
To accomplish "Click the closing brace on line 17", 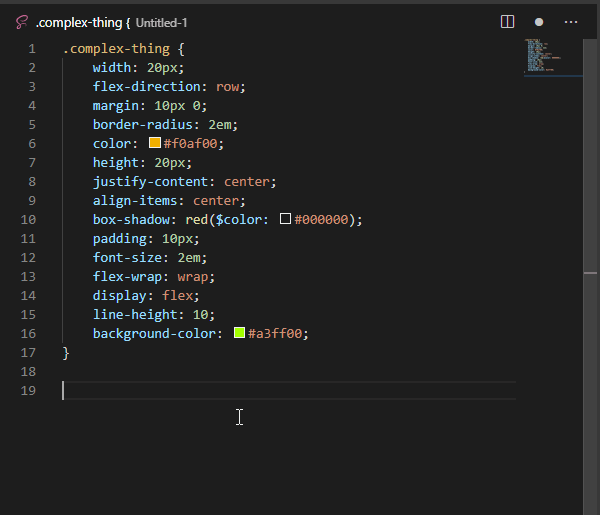I will (x=66, y=353).
